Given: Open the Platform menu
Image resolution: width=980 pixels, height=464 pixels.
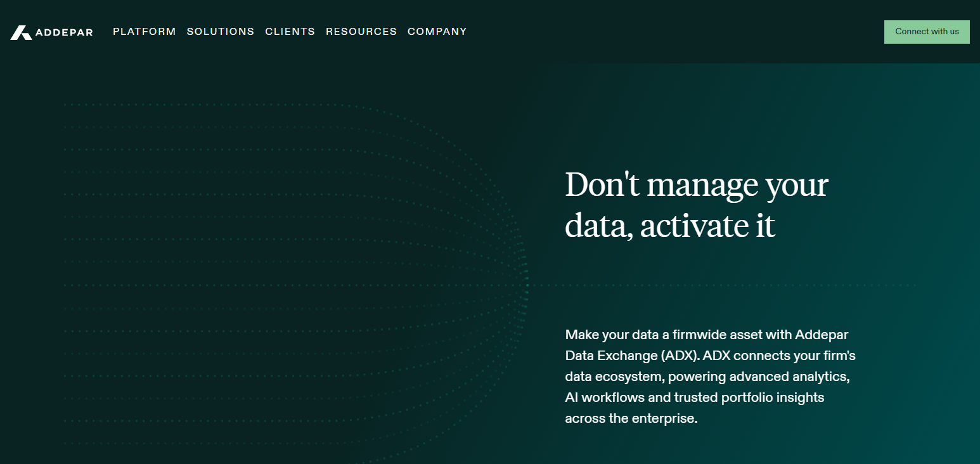Looking at the screenshot, I should click(145, 32).
